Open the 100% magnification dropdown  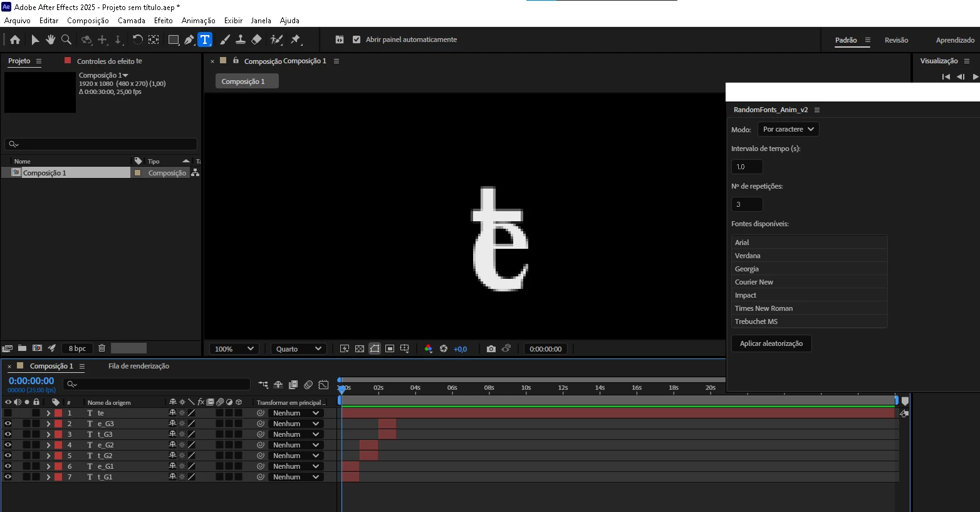[234, 349]
